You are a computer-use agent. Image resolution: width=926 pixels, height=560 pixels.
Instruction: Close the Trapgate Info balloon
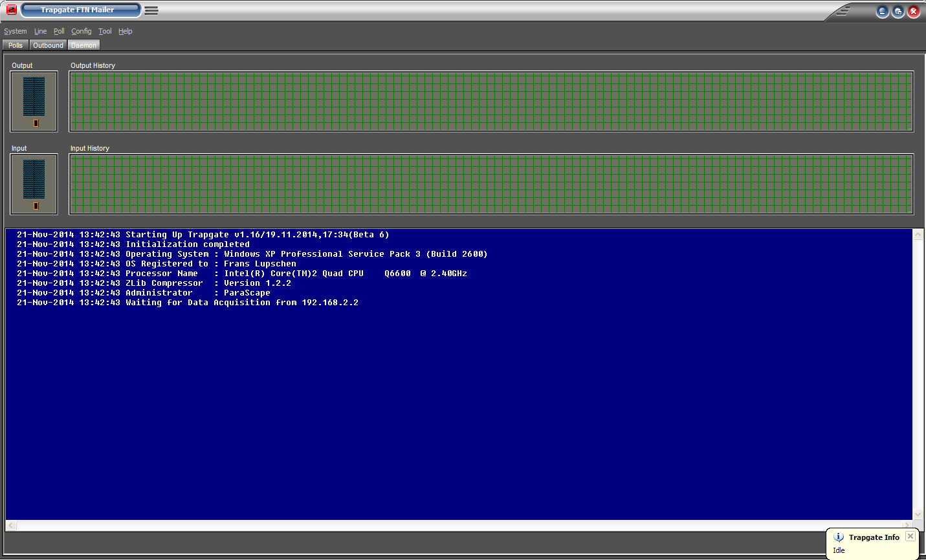point(910,536)
